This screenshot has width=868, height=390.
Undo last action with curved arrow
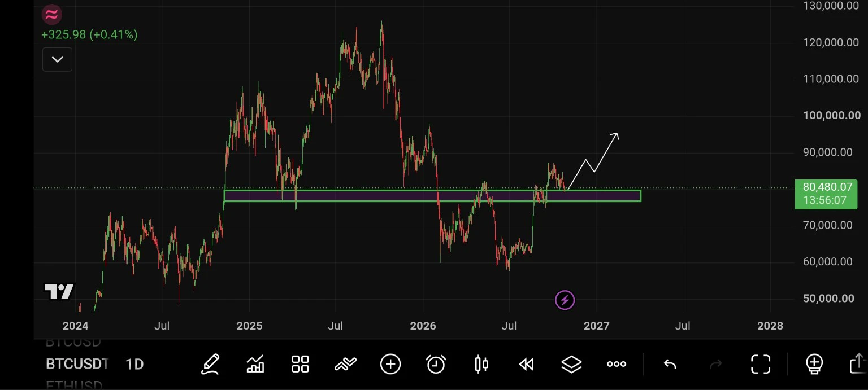[670, 364]
